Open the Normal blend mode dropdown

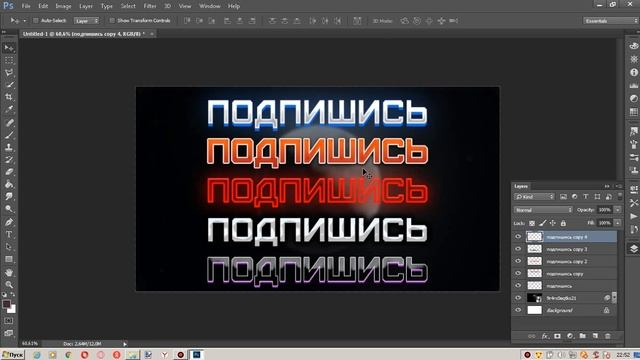click(x=543, y=210)
